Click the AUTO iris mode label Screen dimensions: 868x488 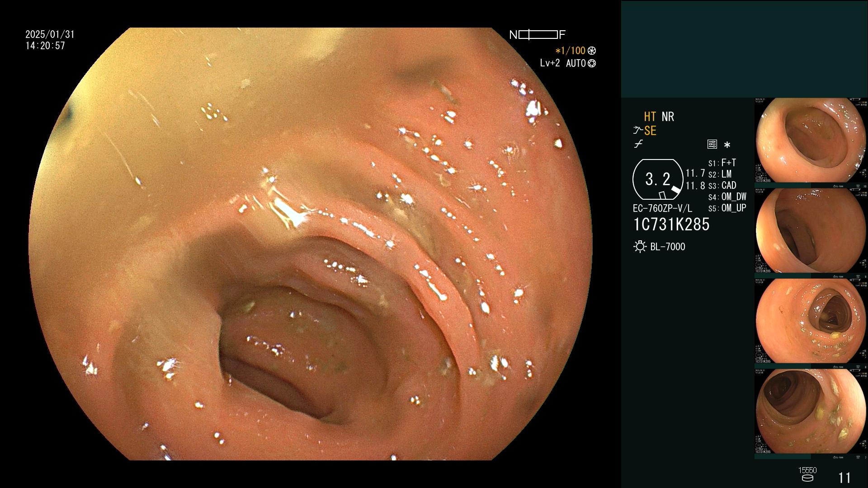(x=576, y=64)
